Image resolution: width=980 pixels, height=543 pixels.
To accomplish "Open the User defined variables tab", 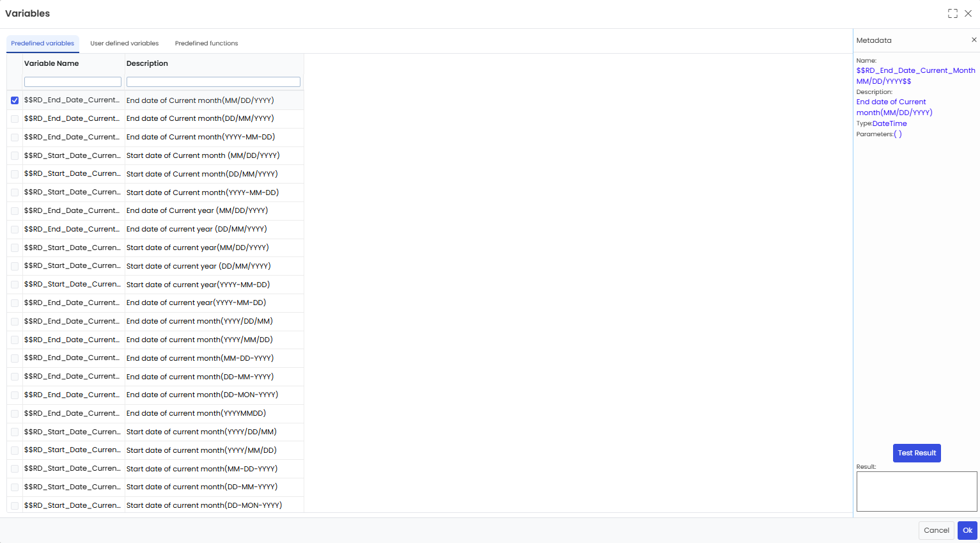I will [125, 43].
